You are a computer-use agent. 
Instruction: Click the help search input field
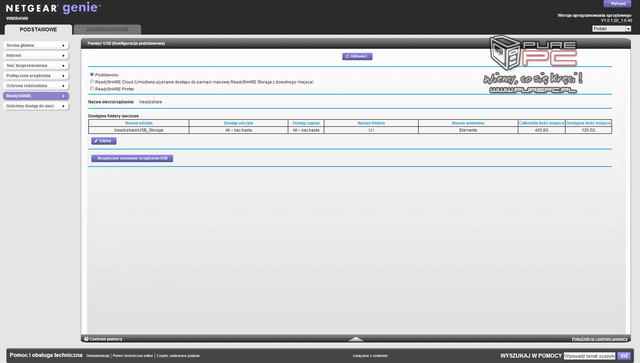click(589, 356)
